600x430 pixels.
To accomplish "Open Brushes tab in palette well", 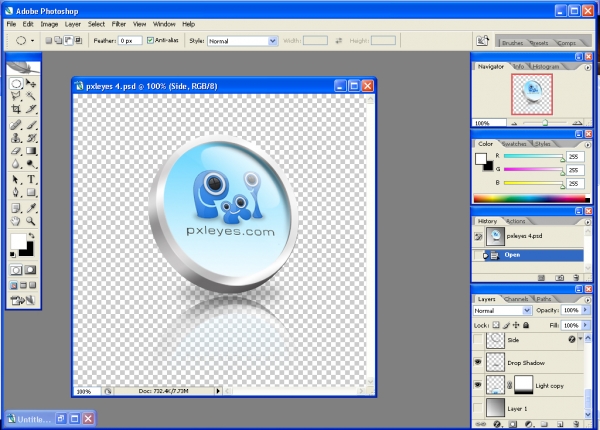I will (x=512, y=43).
